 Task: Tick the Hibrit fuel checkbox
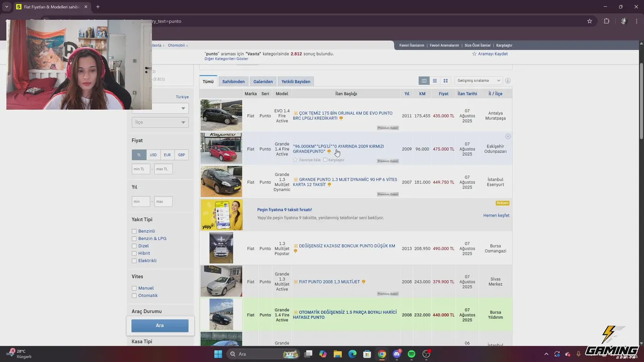coord(134,253)
